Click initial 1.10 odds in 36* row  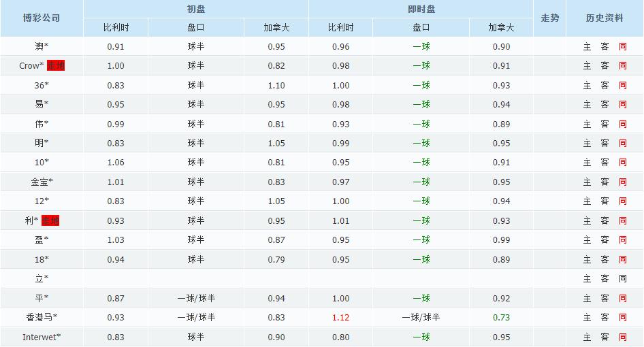(276, 86)
